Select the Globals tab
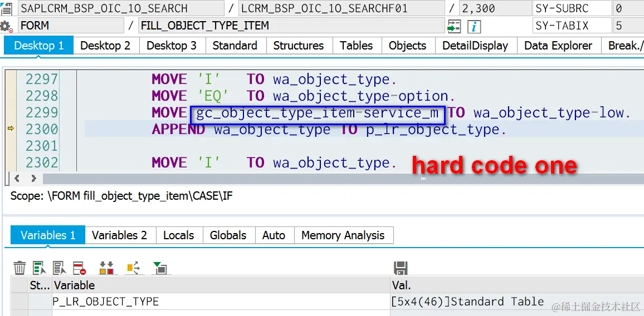 [x=228, y=235]
